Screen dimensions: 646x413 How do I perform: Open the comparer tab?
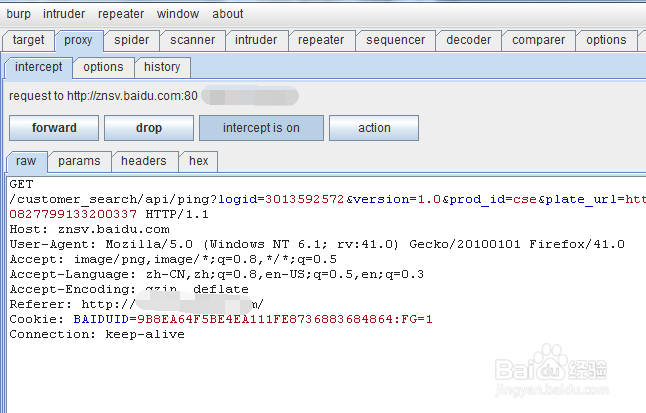(538, 40)
